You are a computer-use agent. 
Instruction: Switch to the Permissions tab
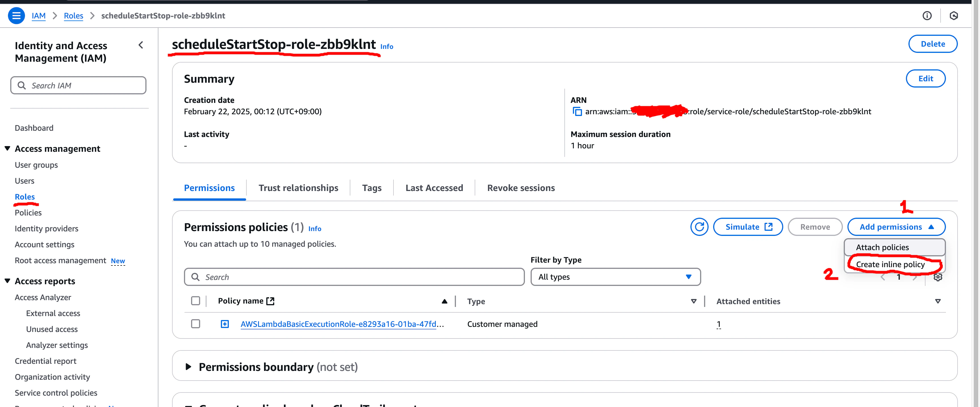click(209, 188)
